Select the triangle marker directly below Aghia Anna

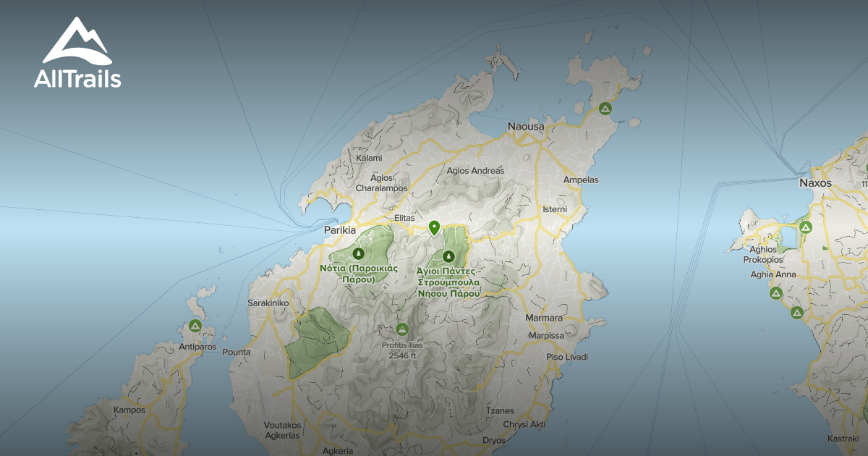point(775,293)
